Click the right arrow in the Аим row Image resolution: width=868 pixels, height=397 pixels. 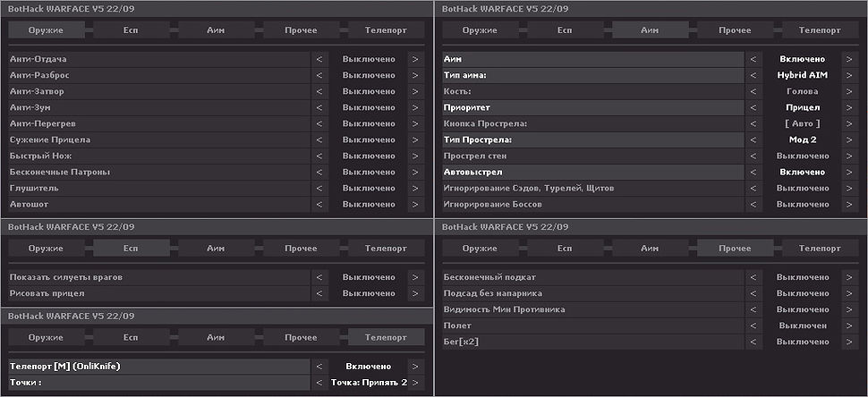pos(850,59)
